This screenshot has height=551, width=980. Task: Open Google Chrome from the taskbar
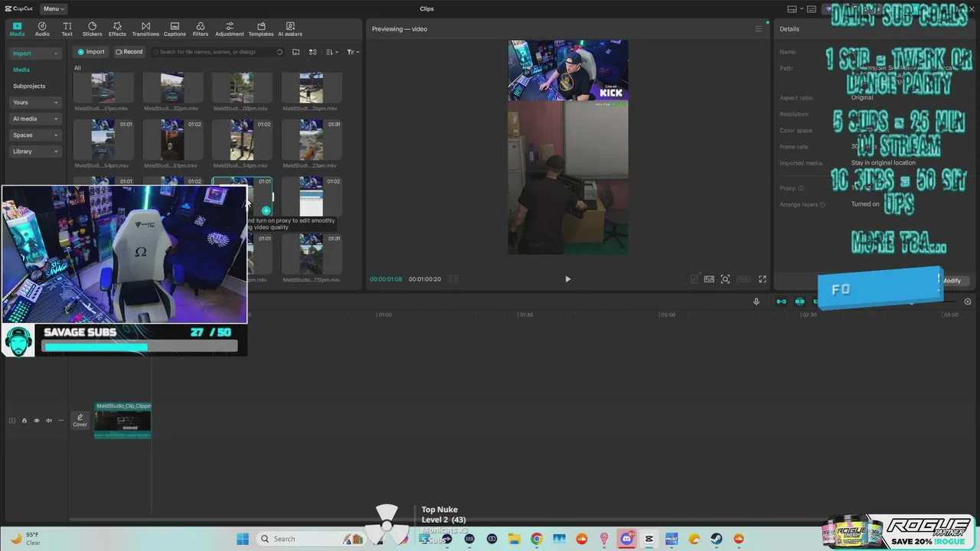click(x=537, y=539)
